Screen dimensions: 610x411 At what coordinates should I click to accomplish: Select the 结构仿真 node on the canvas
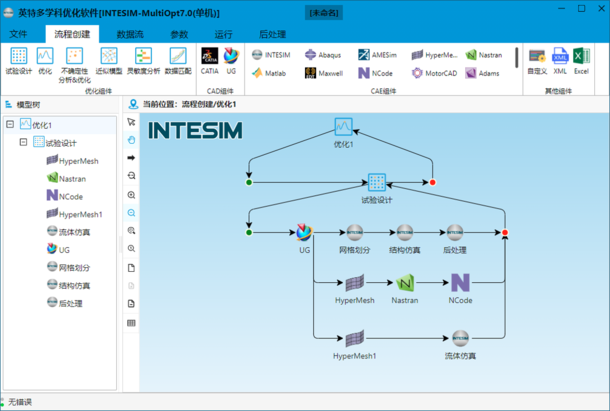(405, 232)
